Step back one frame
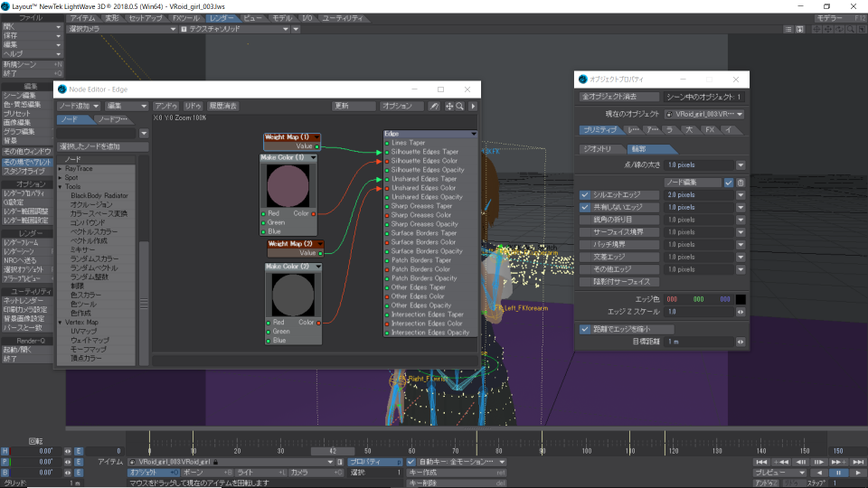 click(800, 462)
